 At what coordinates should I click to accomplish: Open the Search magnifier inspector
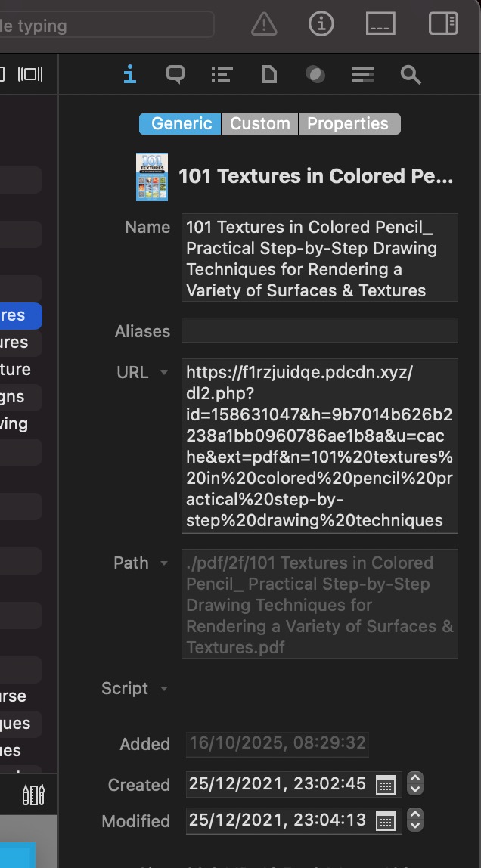[x=410, y=74]
